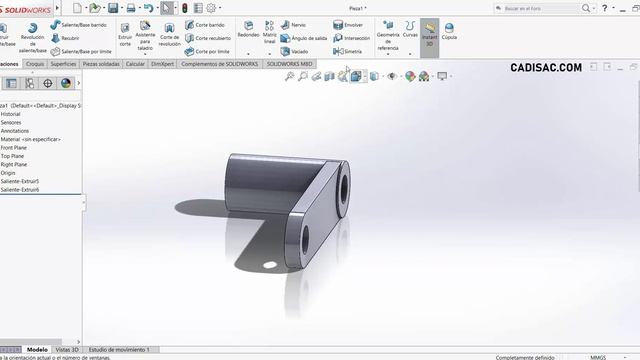Expand Matriz lineal dropdown arrow
This screenshot has height=360, width=640.
[269, 53]
